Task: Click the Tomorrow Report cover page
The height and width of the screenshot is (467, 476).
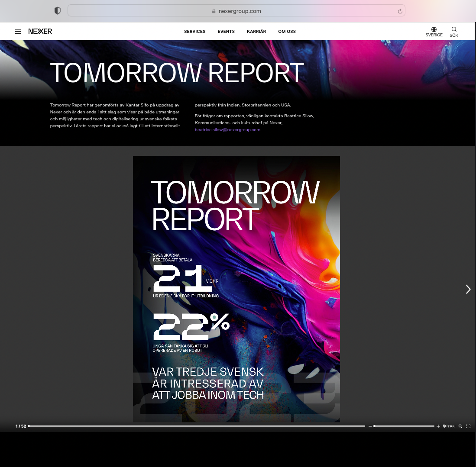Action: point(236,289)
